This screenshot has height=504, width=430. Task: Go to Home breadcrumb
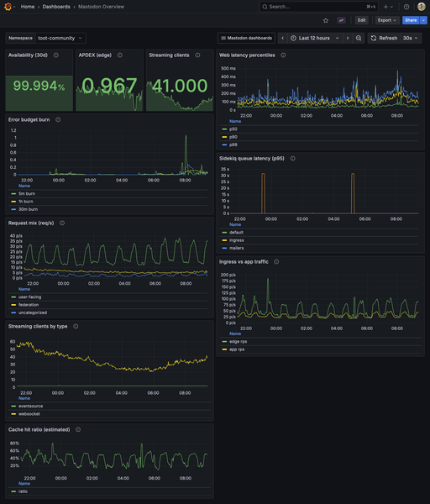coord(28,7)
